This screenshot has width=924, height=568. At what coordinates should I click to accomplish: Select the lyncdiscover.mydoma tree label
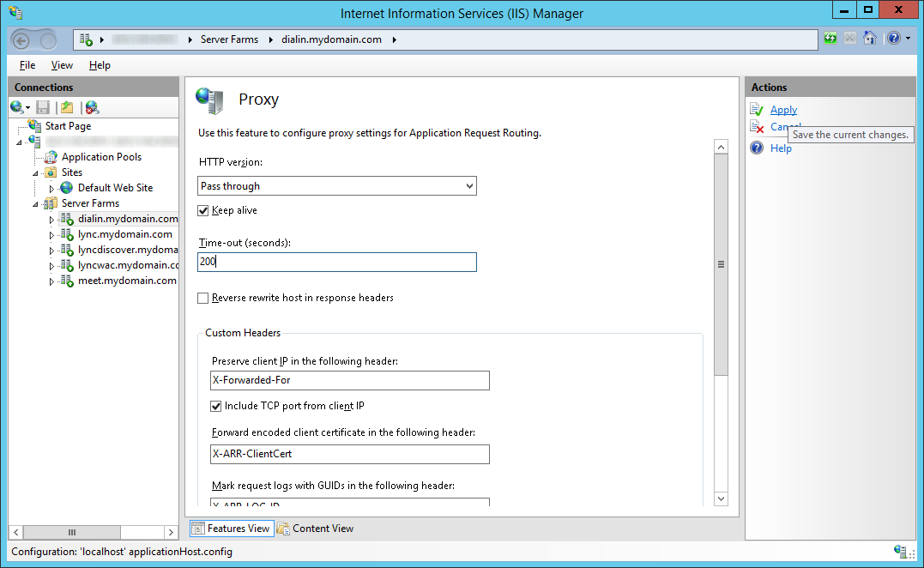pyautogui.click(x=128, y=250)
